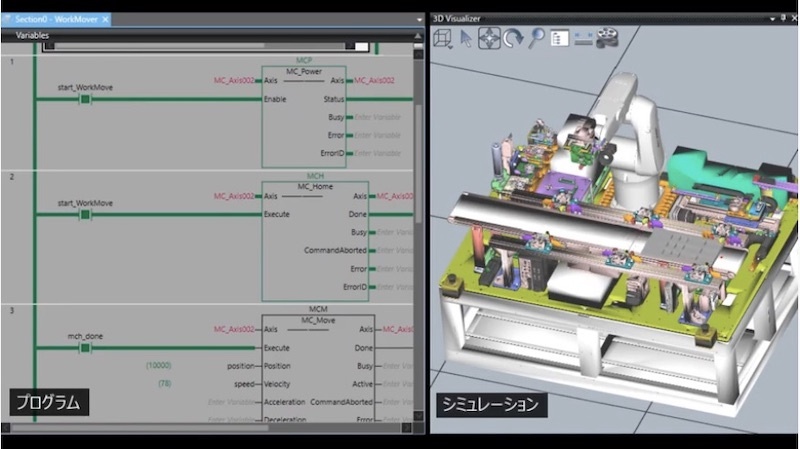Toggle the mch_done contact in rung 3
The image size is (800, 449).
click(x=85, y=348)
